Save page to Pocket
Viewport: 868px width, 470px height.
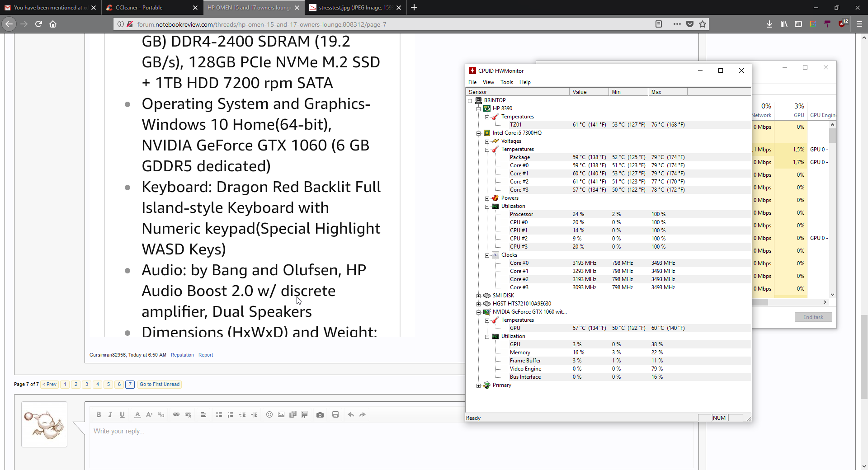690,24
